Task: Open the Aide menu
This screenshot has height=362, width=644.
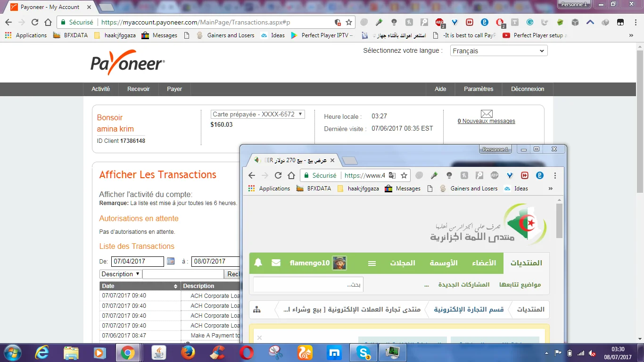Action: [x=440, y=89]
